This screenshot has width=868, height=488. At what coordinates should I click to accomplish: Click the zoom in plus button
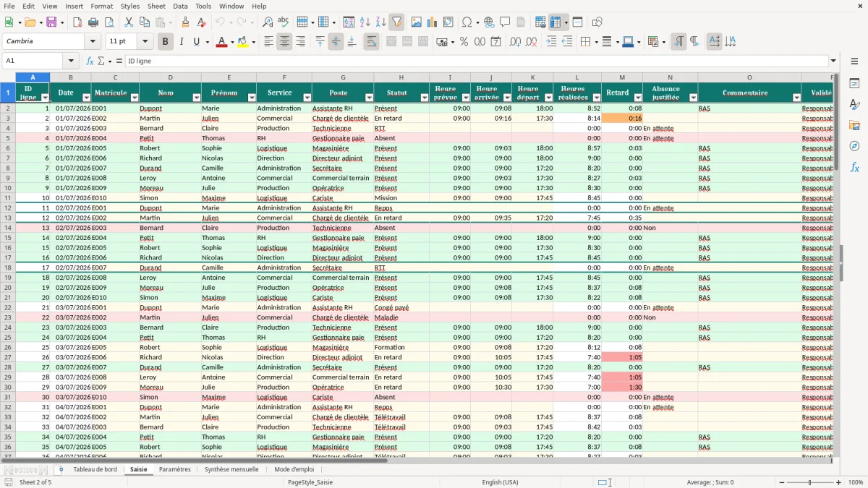839,482
